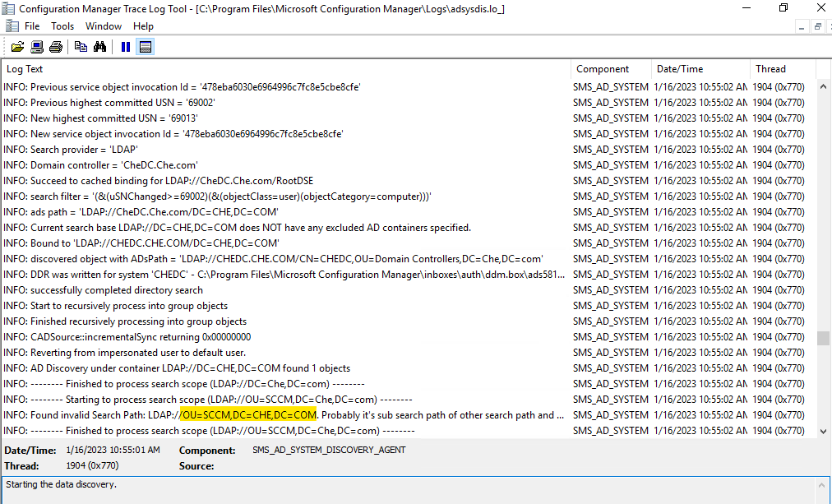Image resolution: width=832 pixels, height=504 pixels.
Task: Select row 'Start to recursively process into group objects'
Action: click(409, 306)
